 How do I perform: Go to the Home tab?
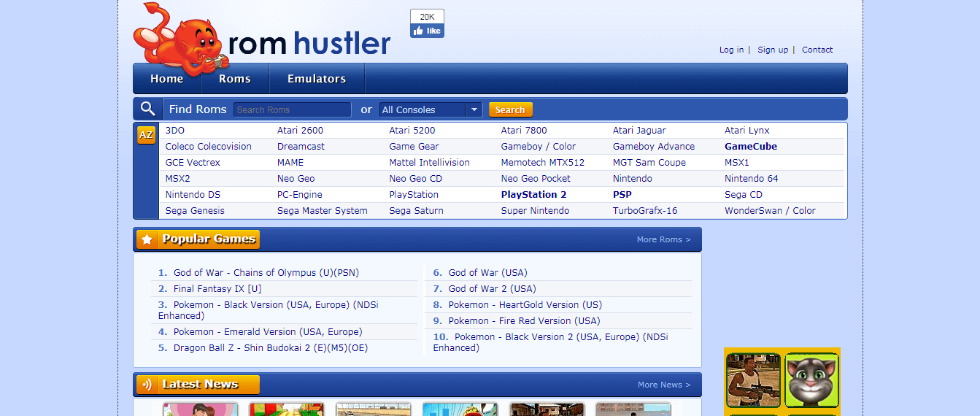pos(167,79)
